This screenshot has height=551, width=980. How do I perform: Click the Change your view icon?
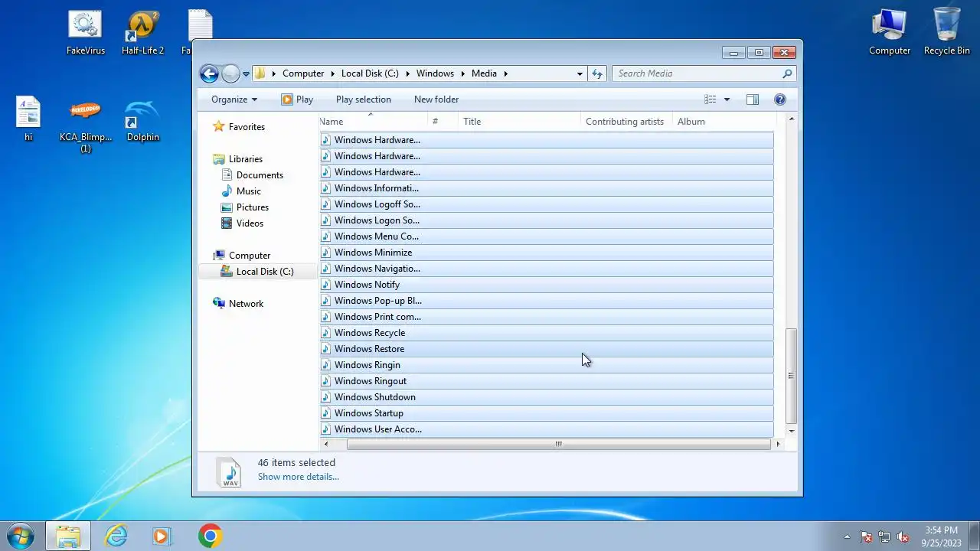[x=710, y=99]
